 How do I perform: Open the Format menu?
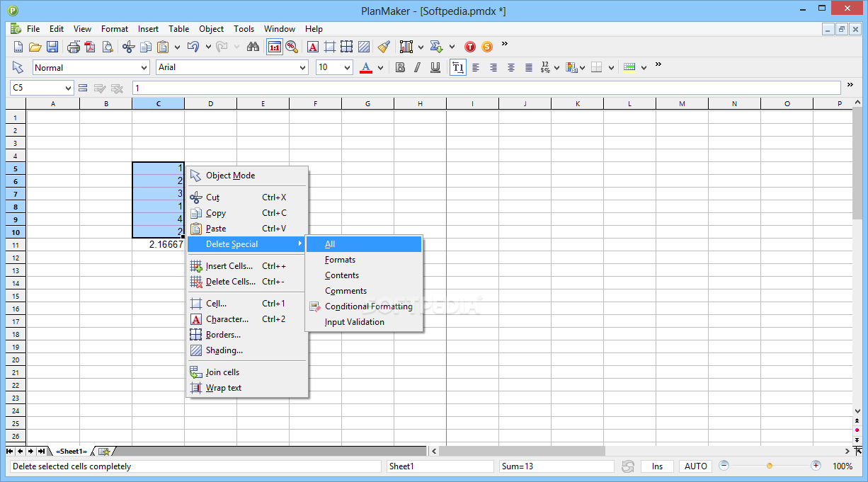click(x=115, y=29)
